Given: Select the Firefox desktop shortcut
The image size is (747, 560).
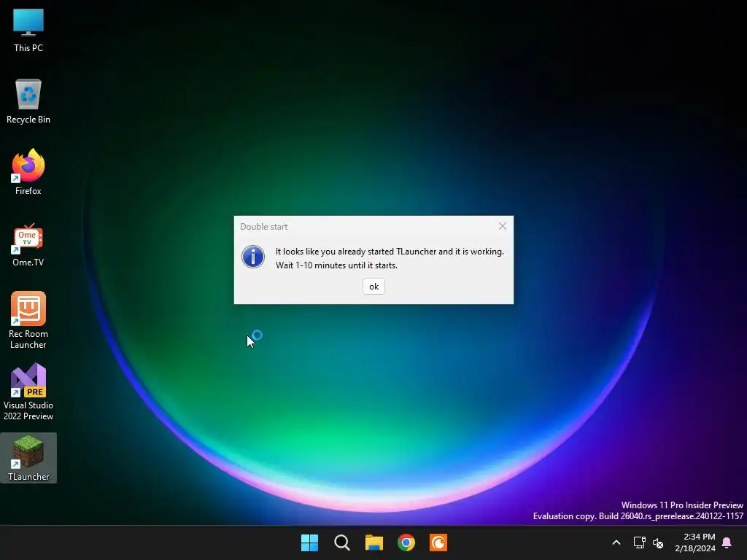Looking at the screenshot, I should point(28,172).
